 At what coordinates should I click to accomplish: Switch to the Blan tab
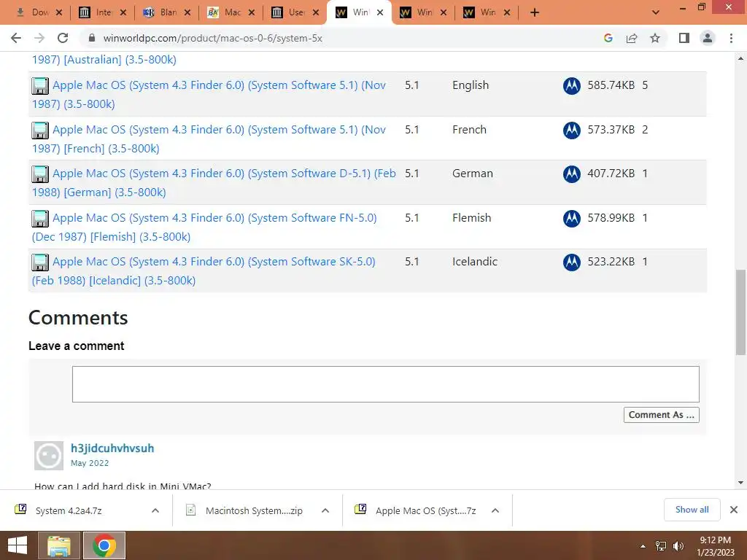pos(167,12)
